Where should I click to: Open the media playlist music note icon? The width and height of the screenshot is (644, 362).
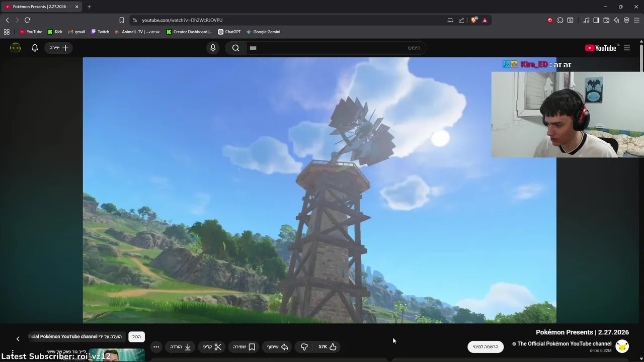586,20
